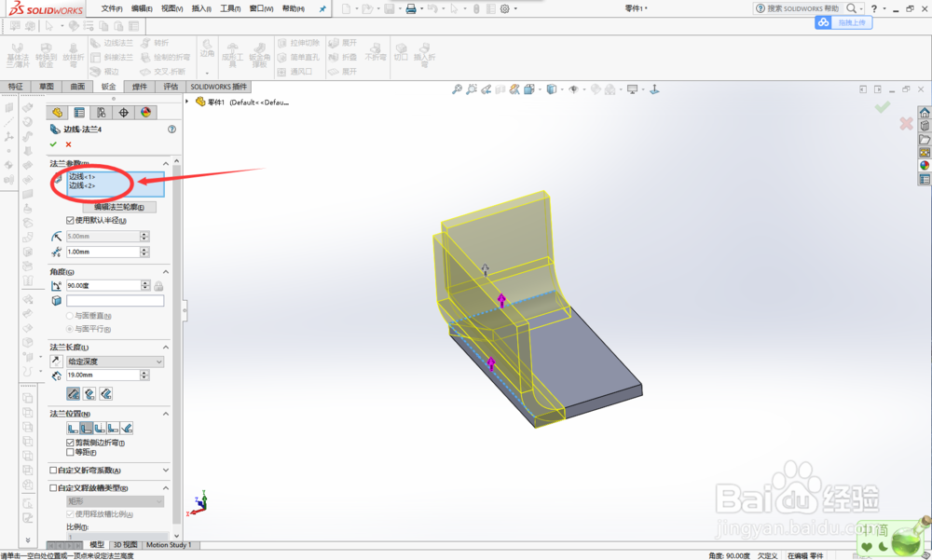Image resolution: width=932 pixels, height=560 pixels.
Task: Collapse the 法兰长度 section
Action: tap(166, 348)
